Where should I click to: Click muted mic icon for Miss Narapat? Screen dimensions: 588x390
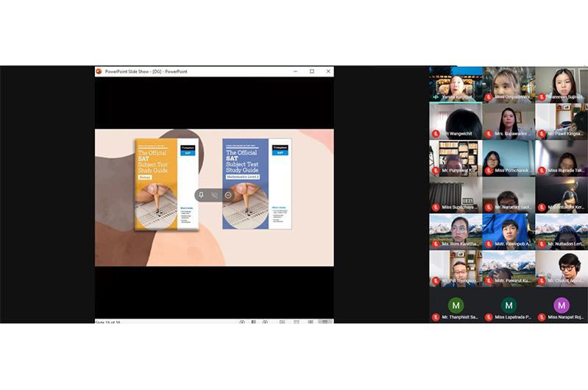(x=542, y=317)
